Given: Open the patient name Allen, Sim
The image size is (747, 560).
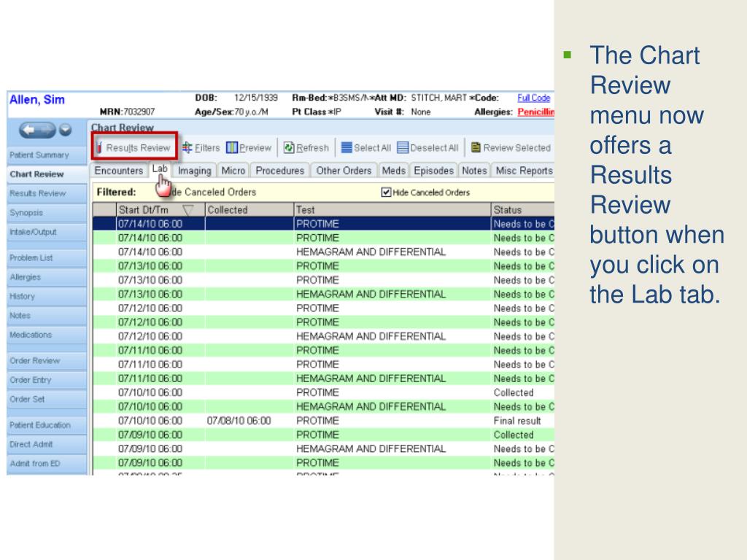Looking at the screenshot, I should 37,99.
